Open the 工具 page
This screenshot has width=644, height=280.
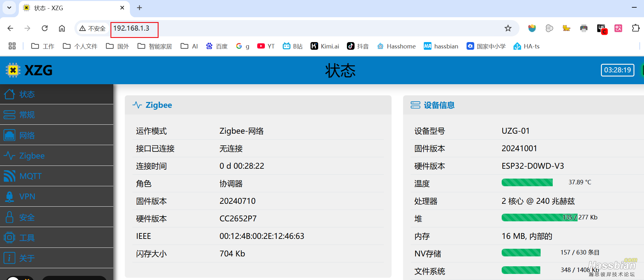56,238
